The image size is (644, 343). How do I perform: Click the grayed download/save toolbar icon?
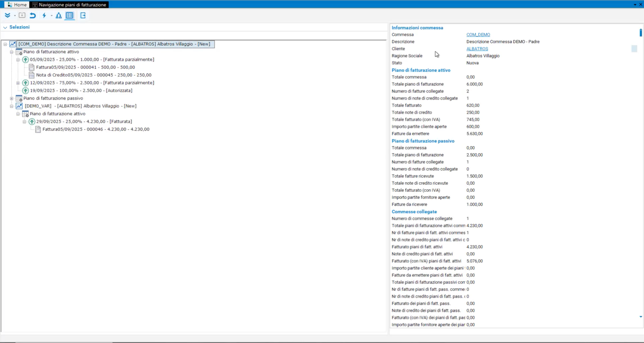[22, 15]
